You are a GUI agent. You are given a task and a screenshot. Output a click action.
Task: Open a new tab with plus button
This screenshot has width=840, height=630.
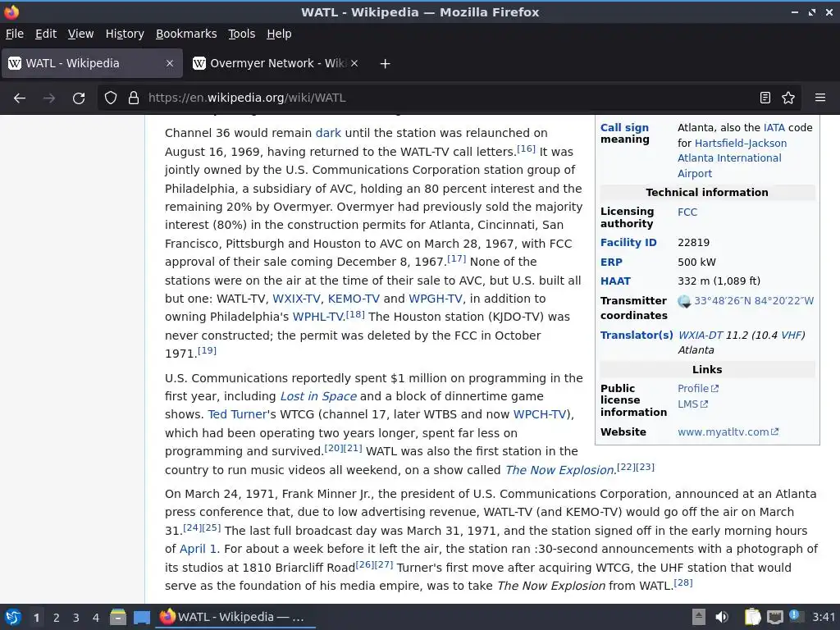385,64
